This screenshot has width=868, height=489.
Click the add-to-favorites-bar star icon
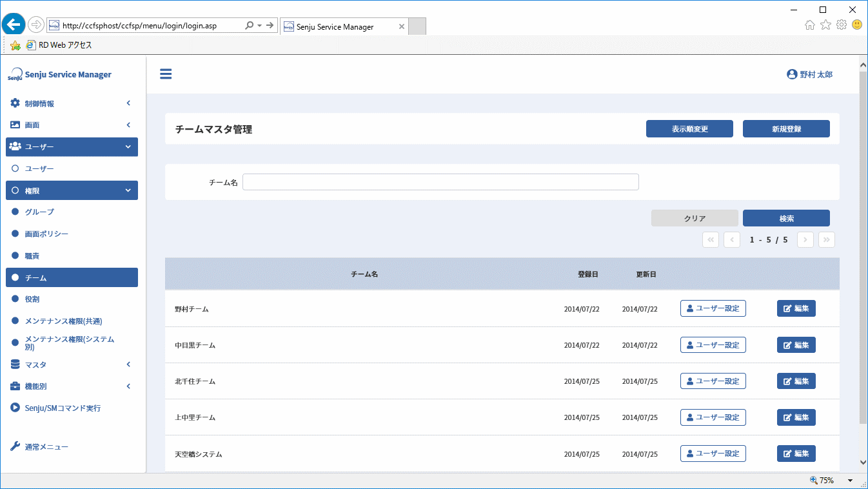pyautogui.click(x=15, y=45)
